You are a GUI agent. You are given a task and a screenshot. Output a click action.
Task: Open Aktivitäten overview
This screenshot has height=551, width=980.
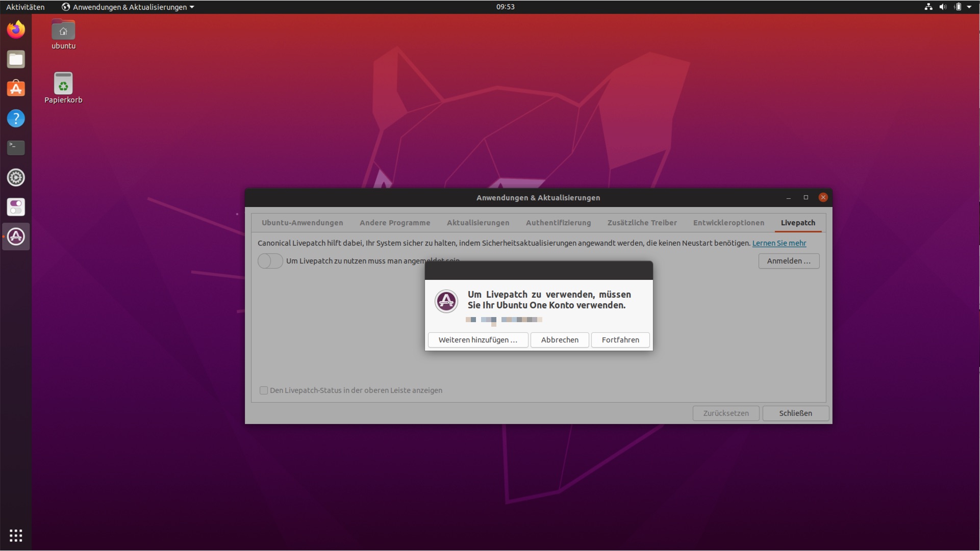coord(26,7)
